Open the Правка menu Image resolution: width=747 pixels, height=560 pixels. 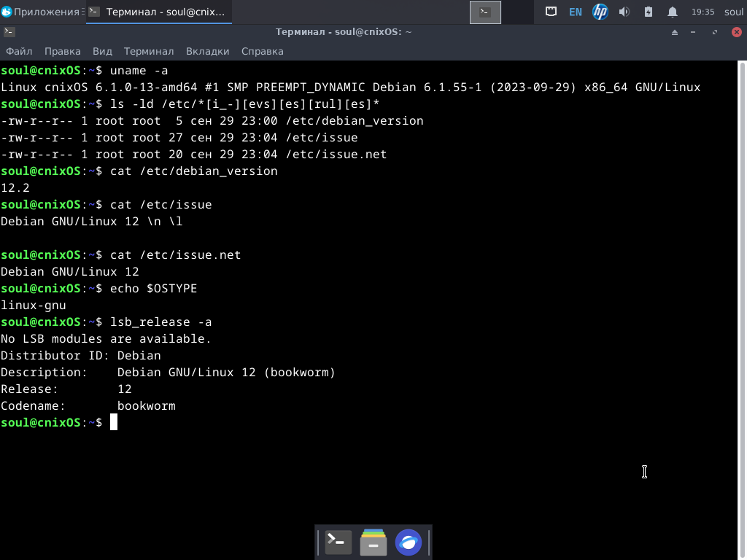(x=63, y=51)
